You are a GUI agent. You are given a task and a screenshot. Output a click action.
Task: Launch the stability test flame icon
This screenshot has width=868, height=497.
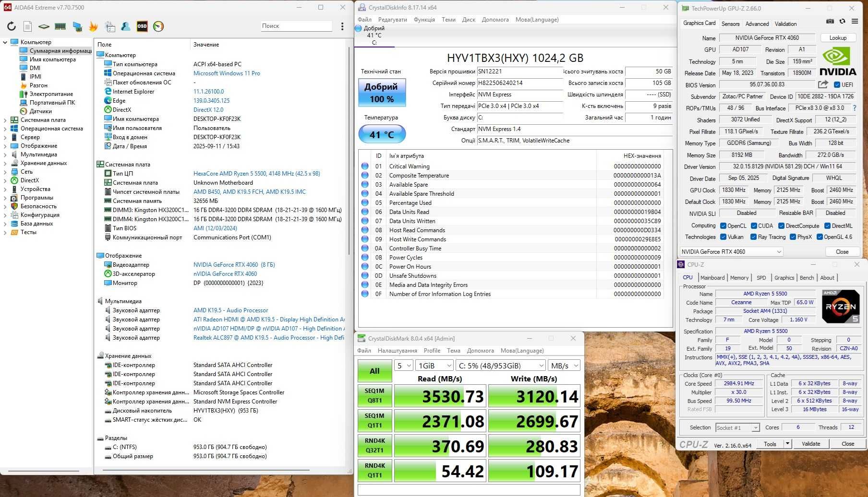[93, 26]
